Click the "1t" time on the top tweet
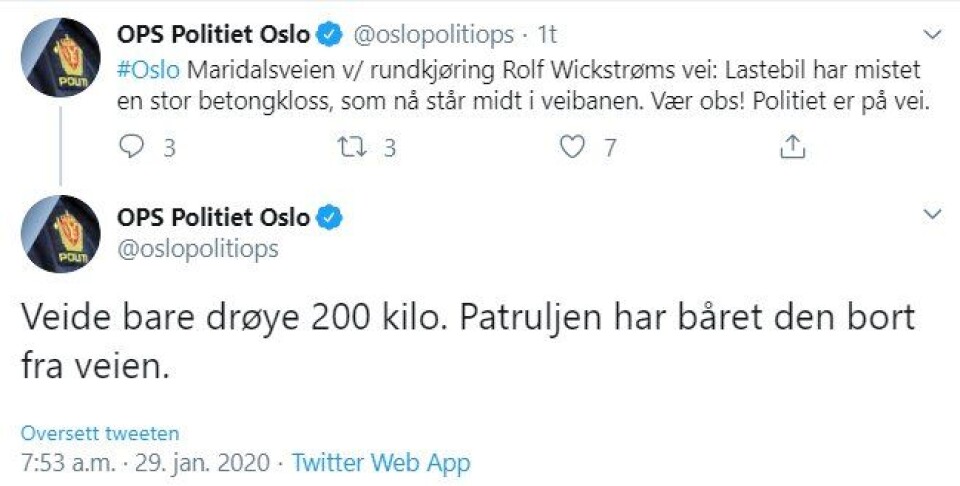 coord(547,36)
